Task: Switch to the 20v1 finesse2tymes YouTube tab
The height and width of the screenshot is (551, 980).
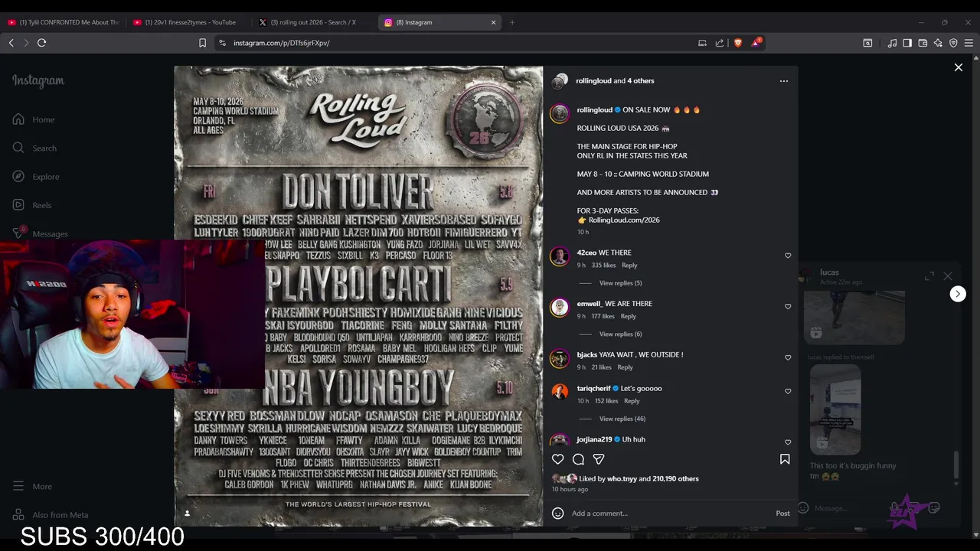Action: point(189,22)
